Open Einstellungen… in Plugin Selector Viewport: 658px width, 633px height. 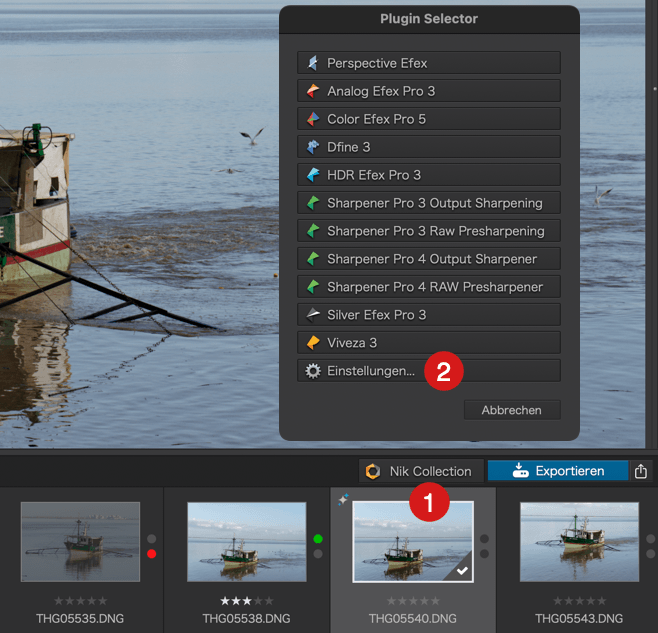[429, 371]
